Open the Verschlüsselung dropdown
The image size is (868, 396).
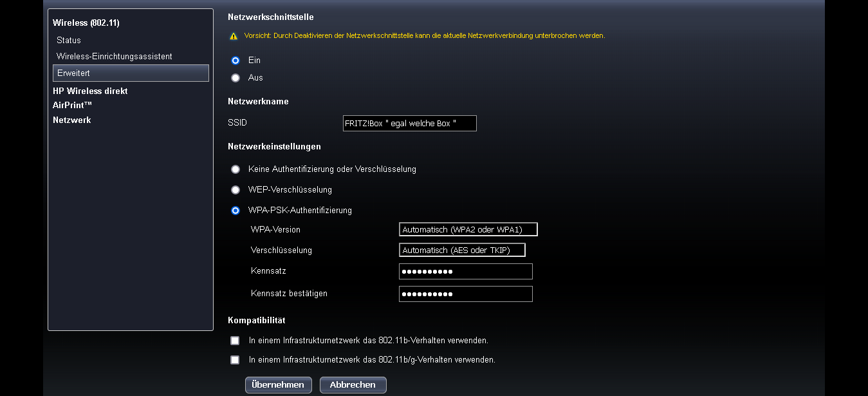click(x=462, y=250)
